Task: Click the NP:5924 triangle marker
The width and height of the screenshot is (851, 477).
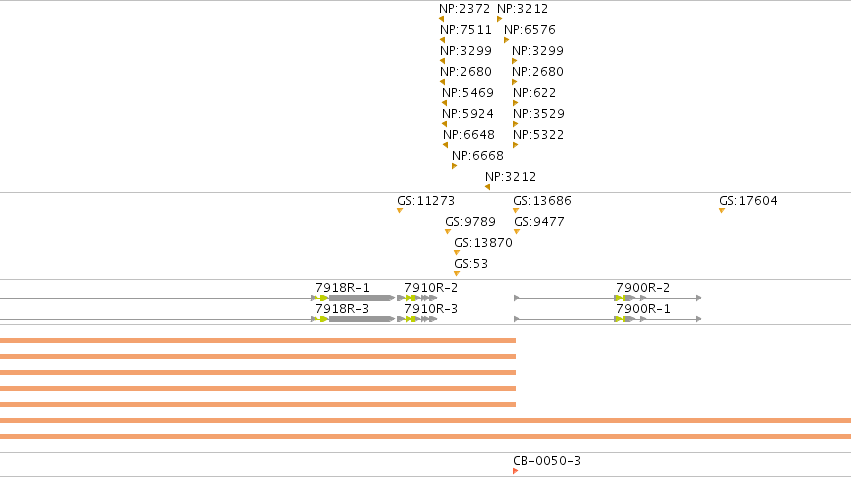Action: pyautogui.click(x=444, y=124)
